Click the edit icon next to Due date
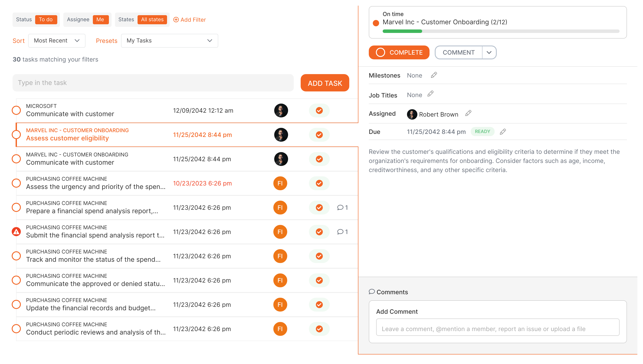643x364 pixels. [503, 132]
